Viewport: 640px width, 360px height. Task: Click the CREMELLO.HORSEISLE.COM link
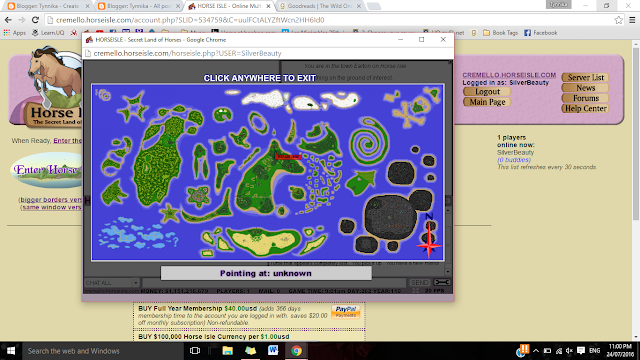[509, 75]
